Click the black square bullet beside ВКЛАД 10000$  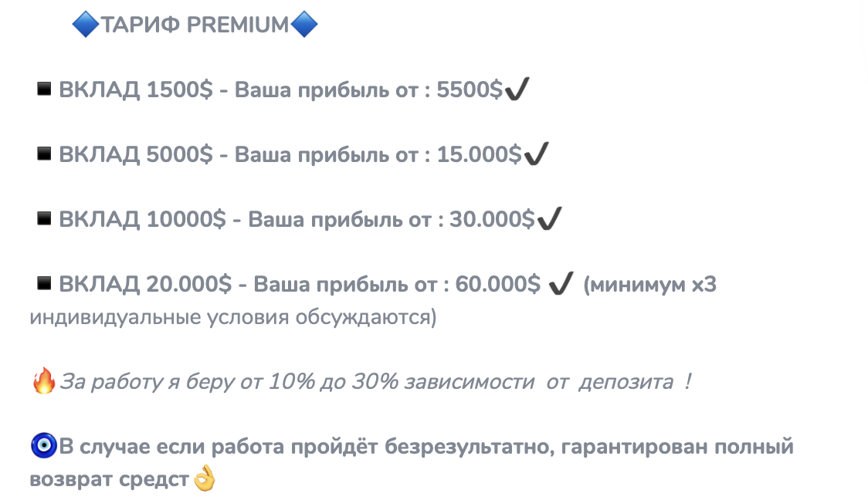[x=44, y=219]
